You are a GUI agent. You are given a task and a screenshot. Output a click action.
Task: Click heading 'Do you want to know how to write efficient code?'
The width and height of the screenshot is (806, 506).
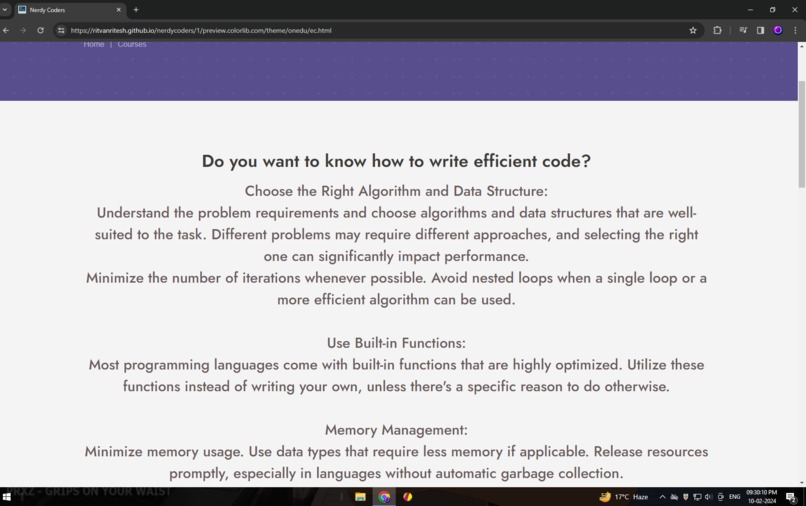click(x=396, y=161)
